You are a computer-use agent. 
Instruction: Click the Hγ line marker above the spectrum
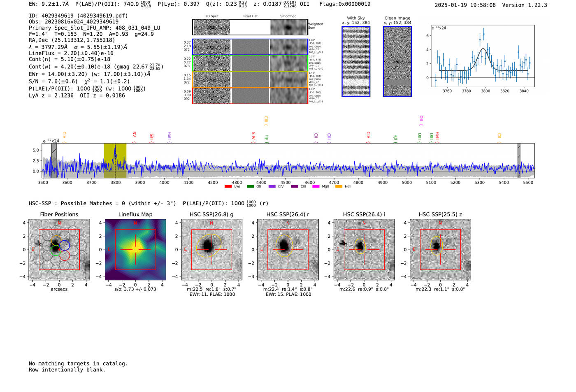pyautogui.click(x=267, y=138)
